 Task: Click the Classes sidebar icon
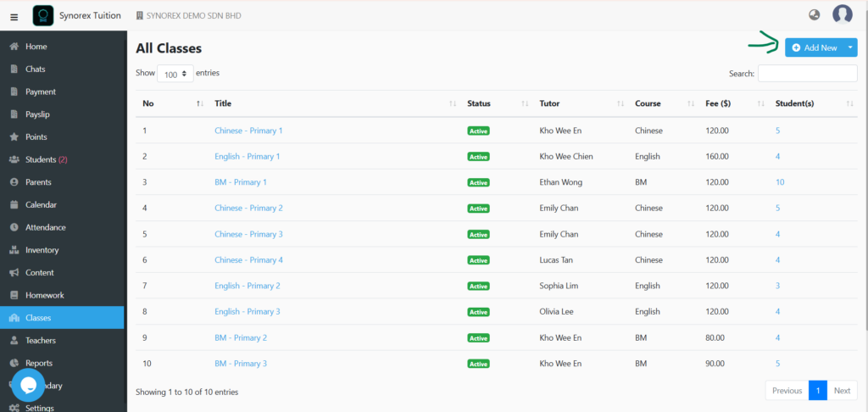[x=15, y=318]
